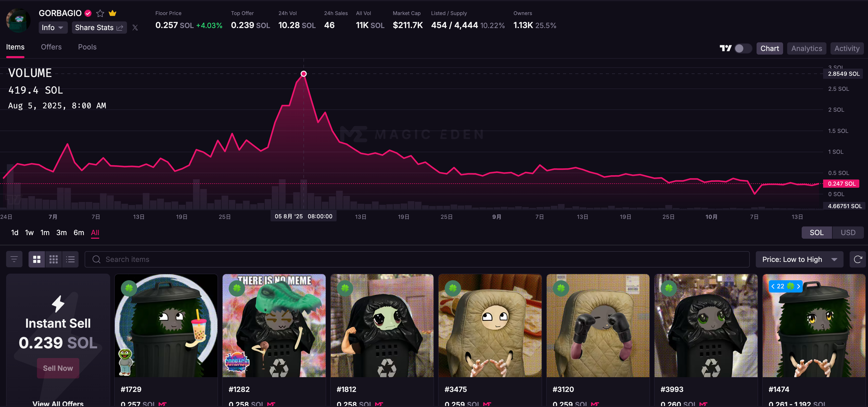The width and height of the screenshot is (868, 407).
Task: Click the clover badge on item #1729
Action: (129, 288)
